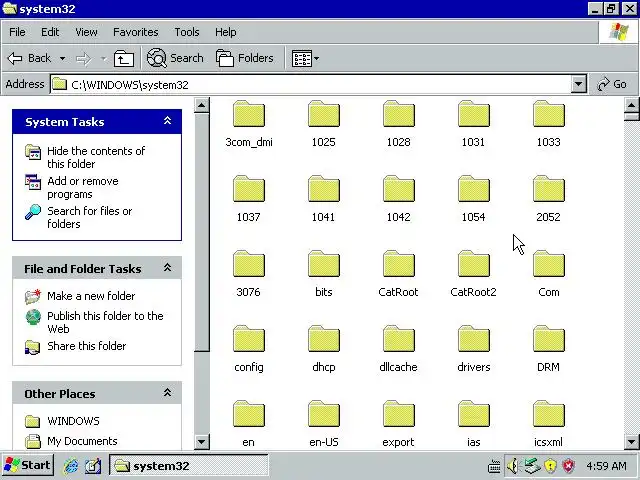Open the Views dropdown menu
The image size is (640, 480).
pos(306,59)
